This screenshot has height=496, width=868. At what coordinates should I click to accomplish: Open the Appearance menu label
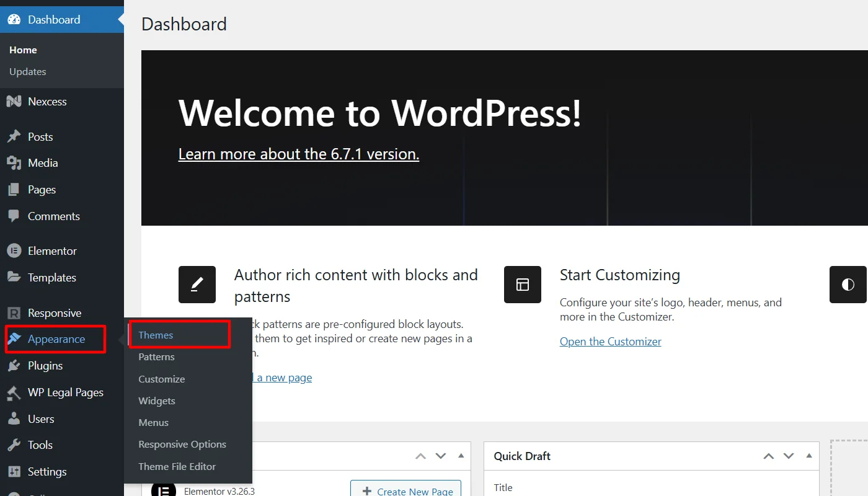(x=56, y=339)
